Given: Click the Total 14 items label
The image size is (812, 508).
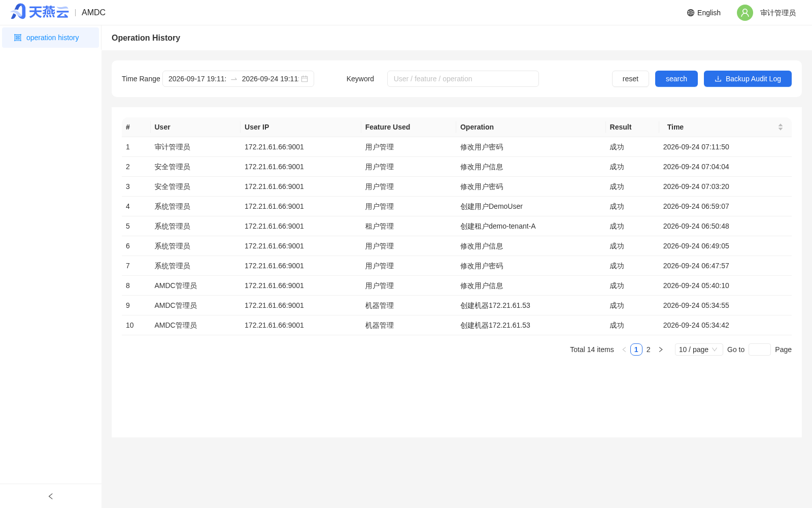Looking at the screenshot, I should pos(592,350).
